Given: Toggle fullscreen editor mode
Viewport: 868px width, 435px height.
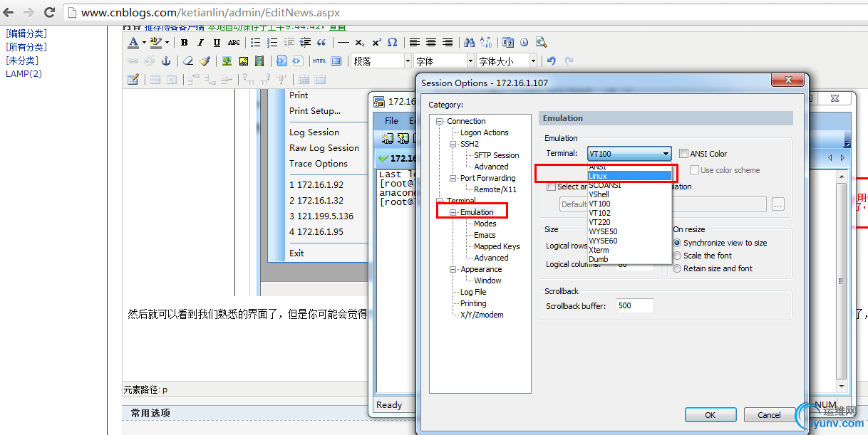Looking at the screenshot, I should 336,61.
